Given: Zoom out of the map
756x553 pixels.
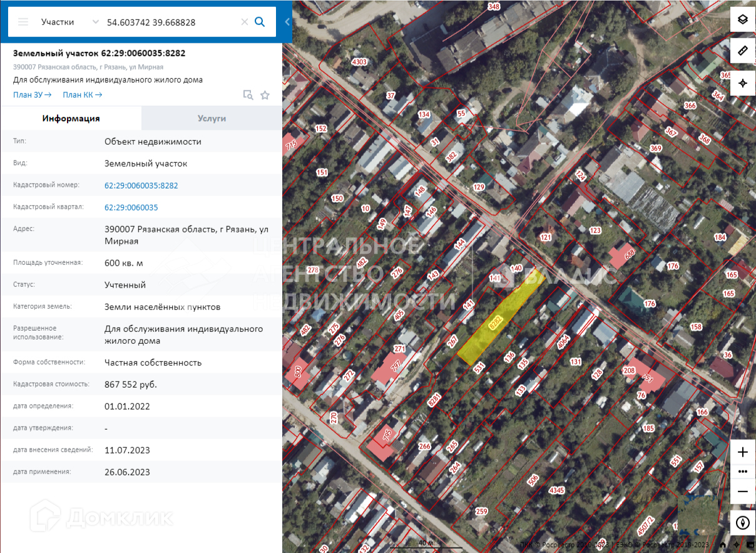Looking at the screenshot, I should click(742, 492).
